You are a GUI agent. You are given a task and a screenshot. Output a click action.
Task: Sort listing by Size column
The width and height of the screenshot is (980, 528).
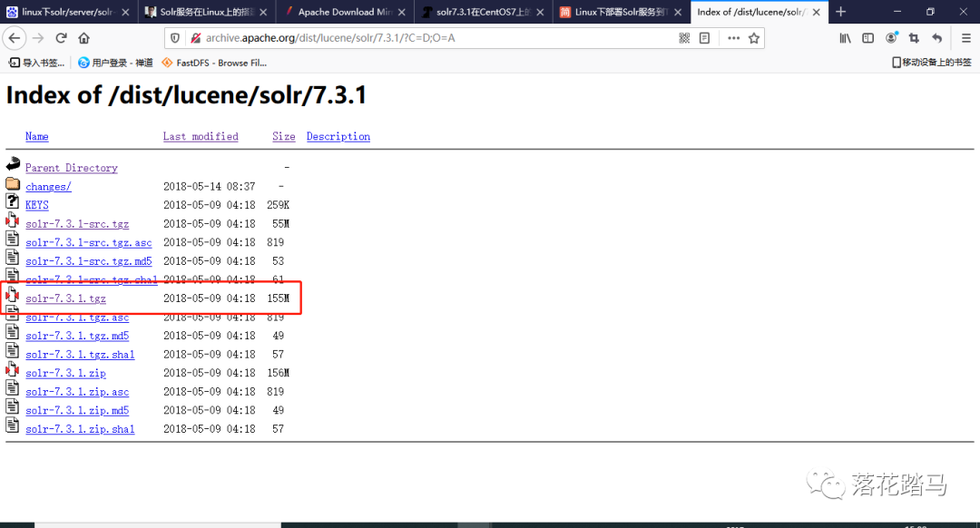coord(284,136)
